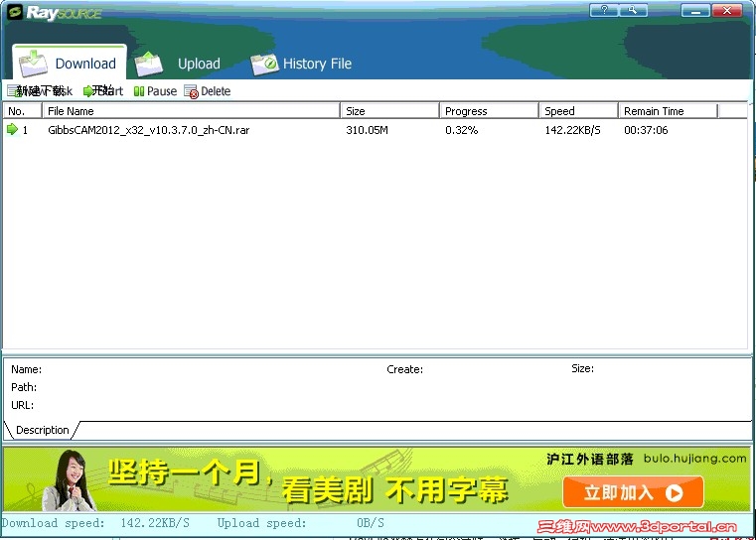This screenshot has width=756, height=540.
Task: Select the Description tab
Action: point(42,430)
